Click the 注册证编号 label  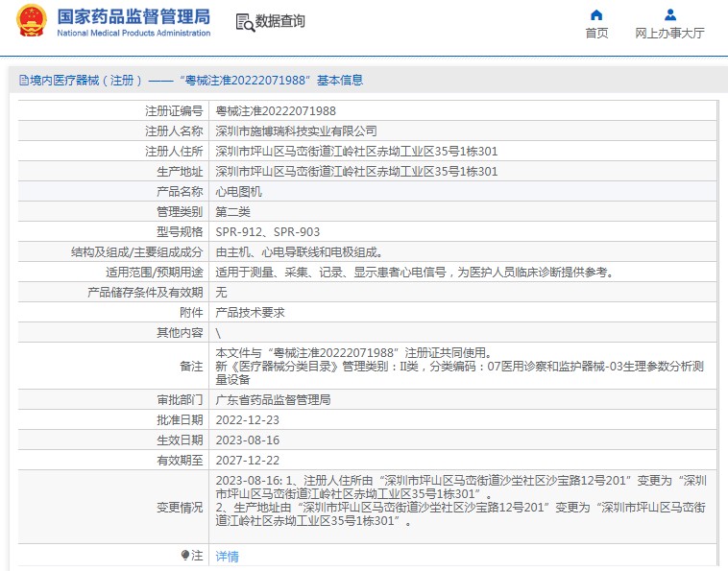tap(174, 111)
